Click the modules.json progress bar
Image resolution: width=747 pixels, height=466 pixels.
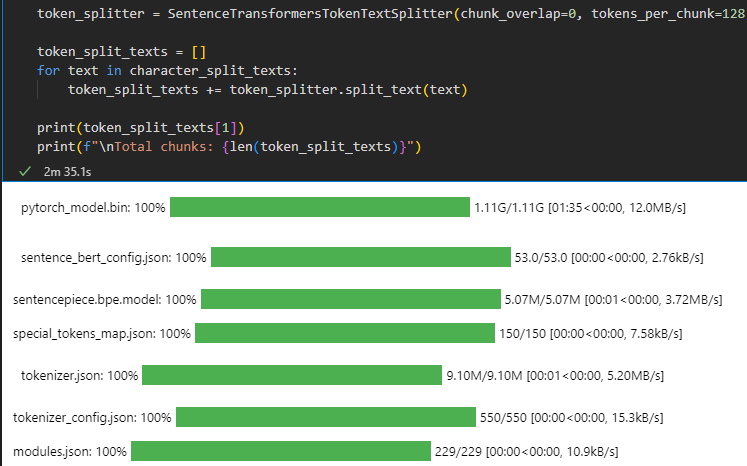coord(281,451)
